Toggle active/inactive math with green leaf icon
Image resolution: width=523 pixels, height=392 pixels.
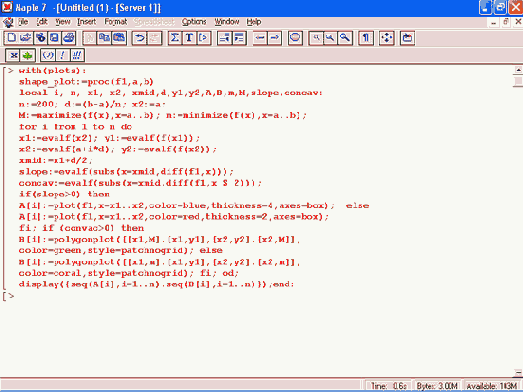28,55
